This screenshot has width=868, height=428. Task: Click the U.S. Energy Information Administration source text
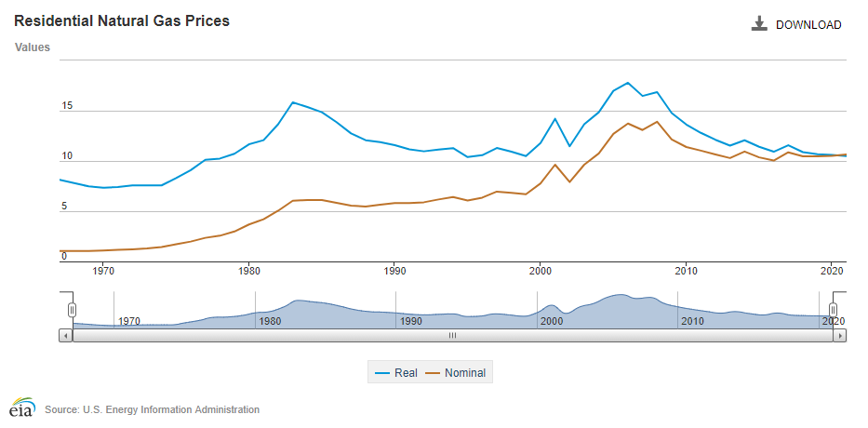point(152,409)
